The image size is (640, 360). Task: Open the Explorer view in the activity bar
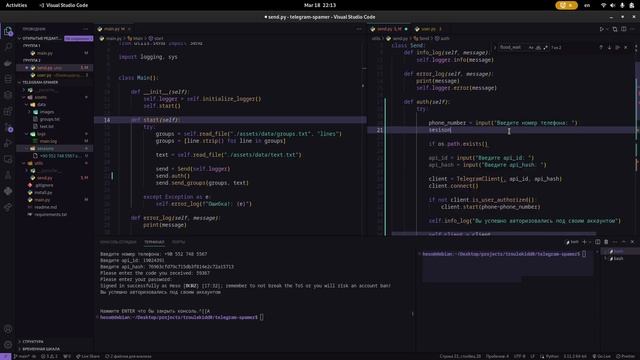click(x=8, y=31)
